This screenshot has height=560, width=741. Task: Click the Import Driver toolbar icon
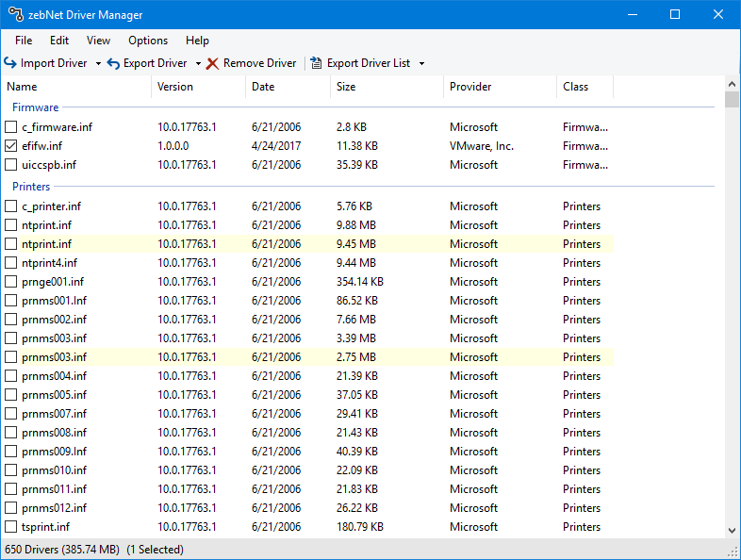[x=10, y=63]
